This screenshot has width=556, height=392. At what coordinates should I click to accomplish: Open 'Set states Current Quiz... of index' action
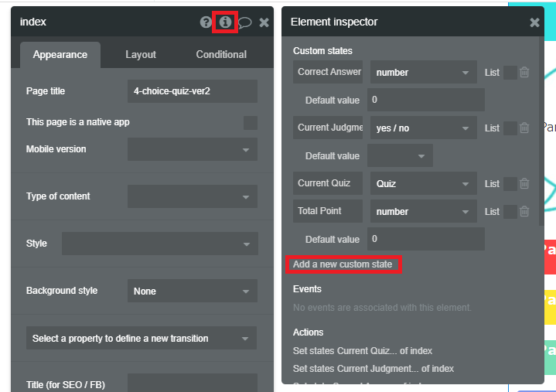click(x=363, y=351)
